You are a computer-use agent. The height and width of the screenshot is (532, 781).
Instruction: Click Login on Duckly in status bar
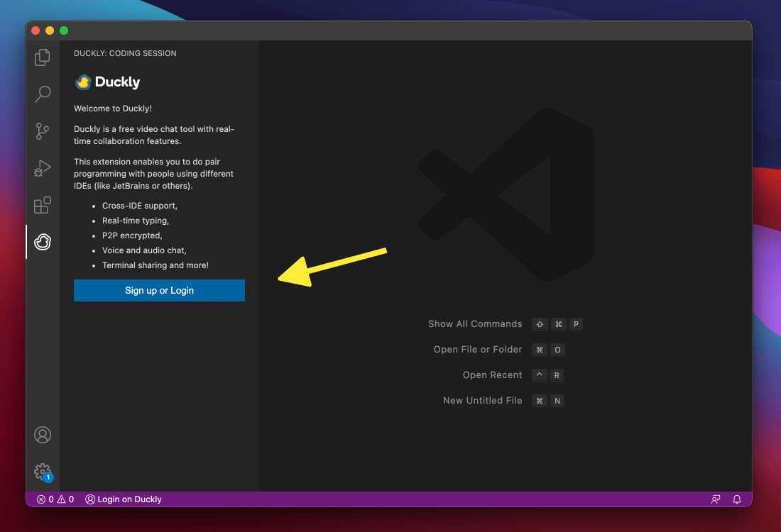[124, 499]
